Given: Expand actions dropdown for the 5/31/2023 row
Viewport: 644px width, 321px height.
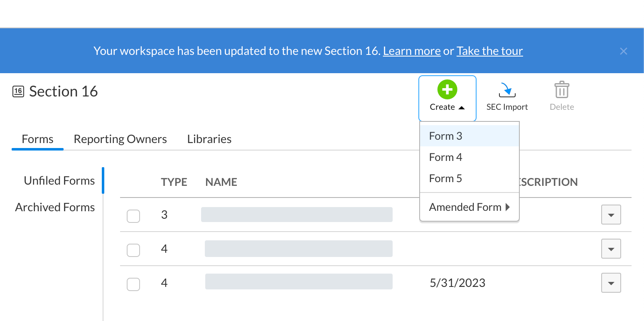Looking at the screenshot, I should pyautogui.click(x=611, y=283).
